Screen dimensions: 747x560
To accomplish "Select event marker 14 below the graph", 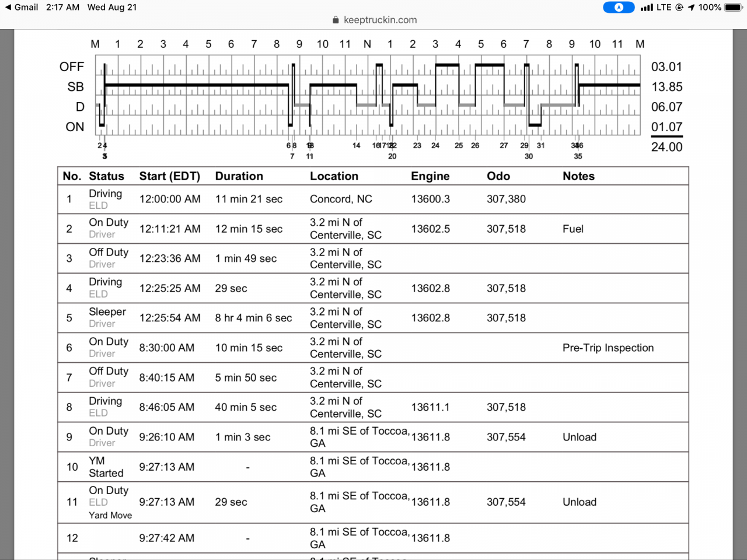I will coord(357,146).
